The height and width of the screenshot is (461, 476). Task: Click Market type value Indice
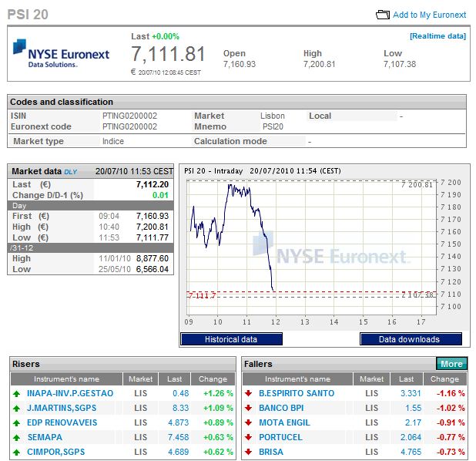tap(113, 141)
